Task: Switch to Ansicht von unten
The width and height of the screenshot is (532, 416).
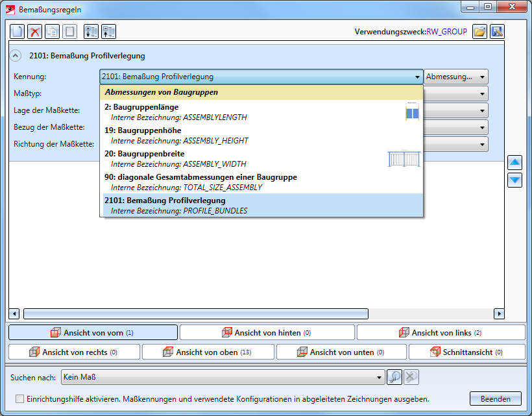Action: 341,352
